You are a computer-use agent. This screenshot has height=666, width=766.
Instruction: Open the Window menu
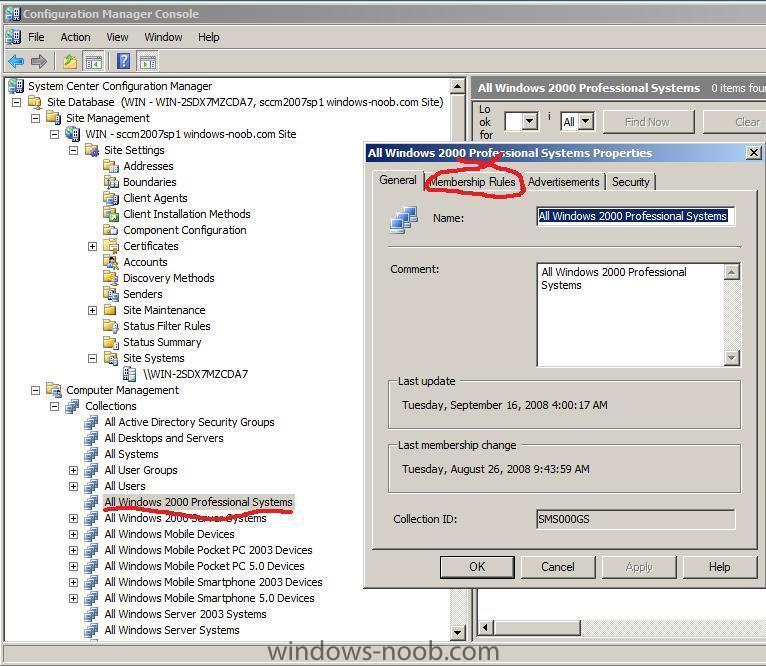(163, 37)
